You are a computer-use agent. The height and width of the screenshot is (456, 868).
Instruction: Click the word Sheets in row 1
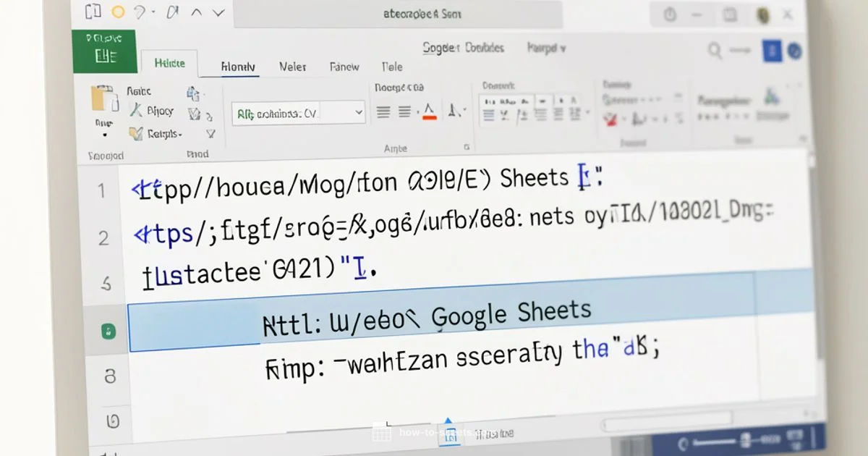[x=534, y=178]
